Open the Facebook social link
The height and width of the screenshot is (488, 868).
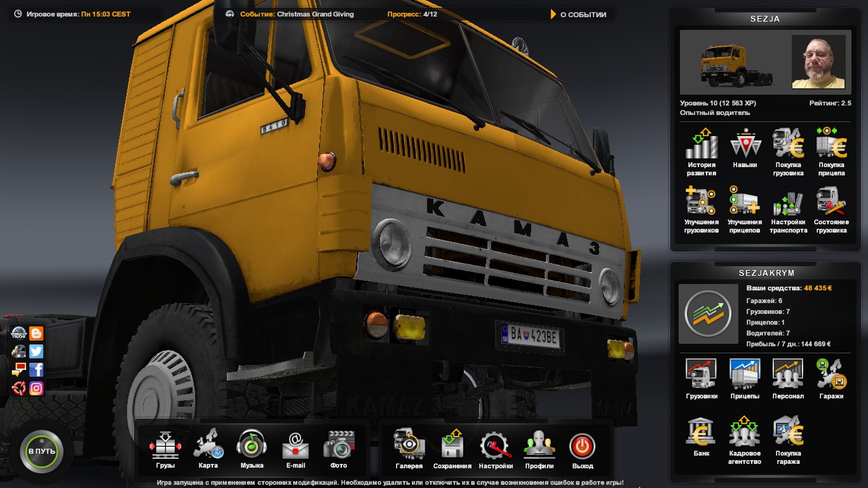[x=36, y=369]
